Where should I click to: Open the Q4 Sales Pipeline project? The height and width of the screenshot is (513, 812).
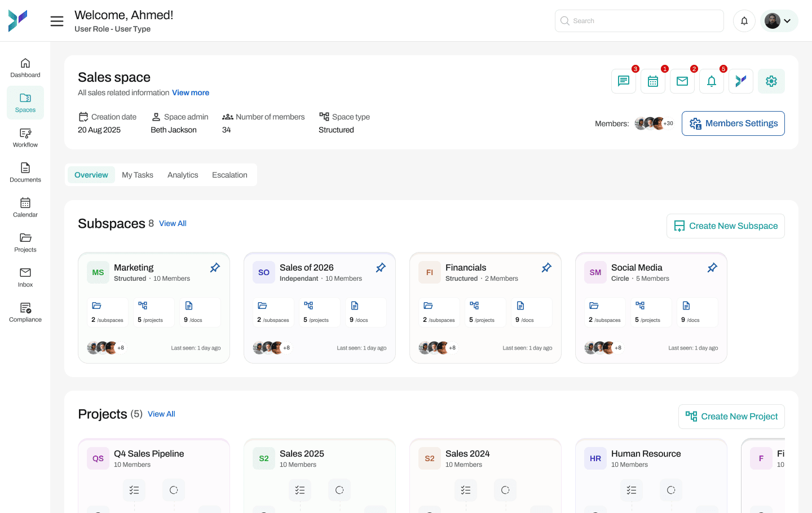coord(149,454)
